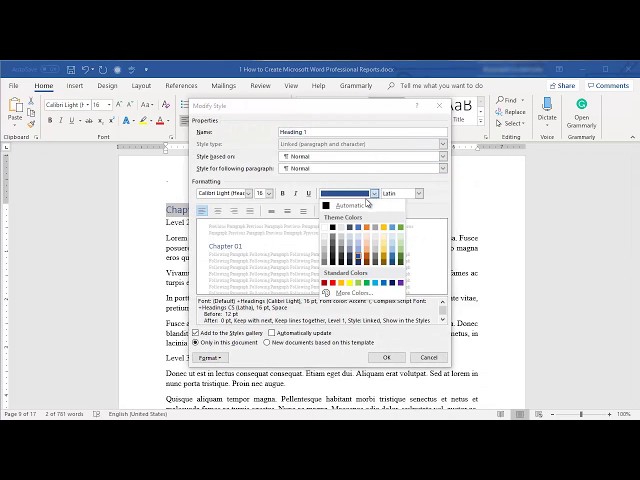Click the red Font Color A icon
640x480 pixels.
[x=160, y=120]
